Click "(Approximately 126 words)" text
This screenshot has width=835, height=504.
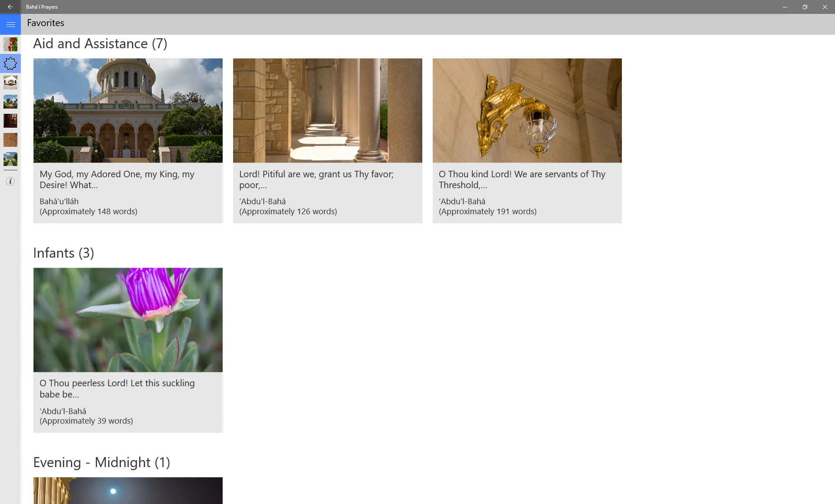(288, 212)
